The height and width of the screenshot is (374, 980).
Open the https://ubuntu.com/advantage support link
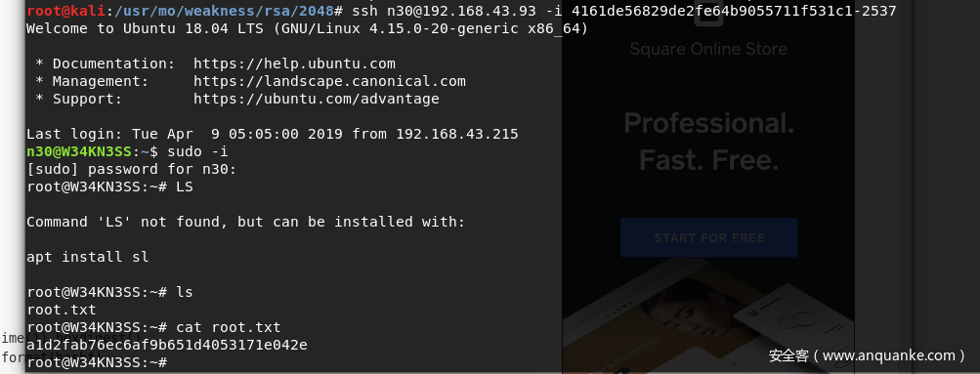(317, 99)
